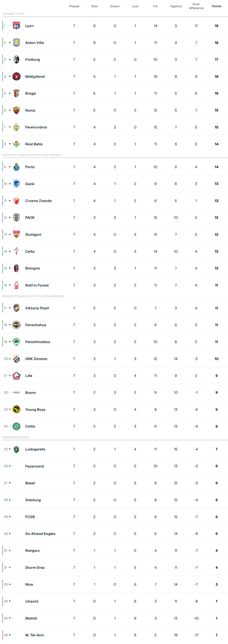Image resolution: width=228 pixels, height=644 pixels.
Task: Click the Young Boys badge
Action: click(x=16, y=410)
